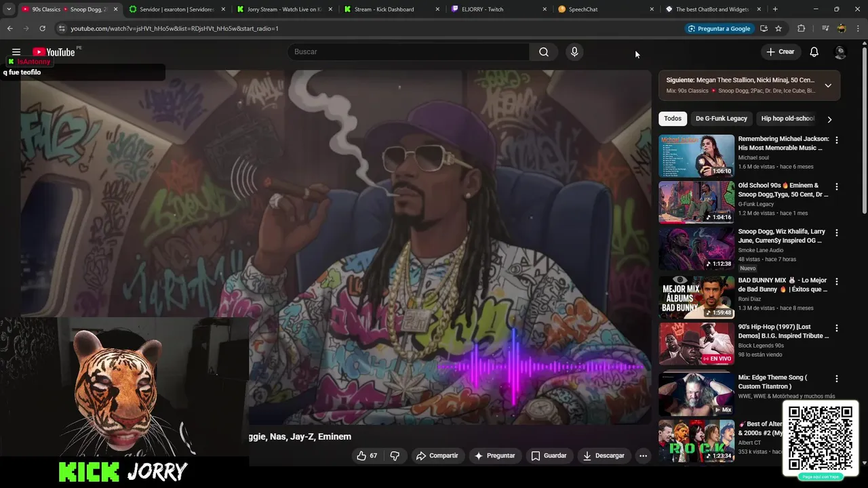Select the De G-Funk Legacy chip
Viewport: 868px width, 488px height.
click(x=722, y=119)
